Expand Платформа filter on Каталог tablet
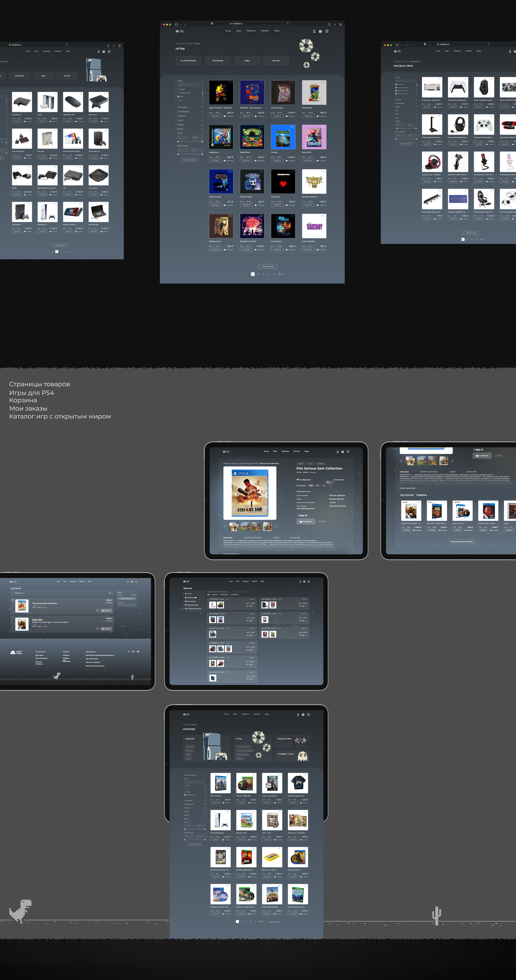Screen dimensions: 516x980 tap(205, 801)
